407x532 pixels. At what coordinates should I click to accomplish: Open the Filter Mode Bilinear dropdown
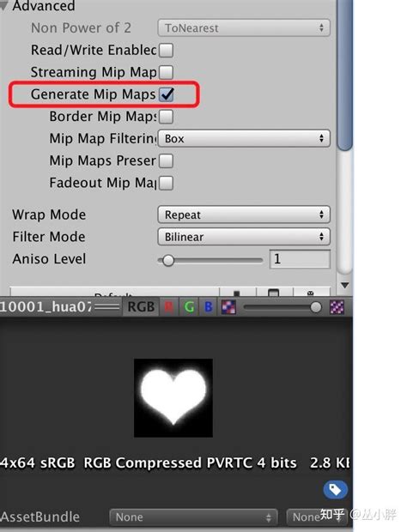244,237
